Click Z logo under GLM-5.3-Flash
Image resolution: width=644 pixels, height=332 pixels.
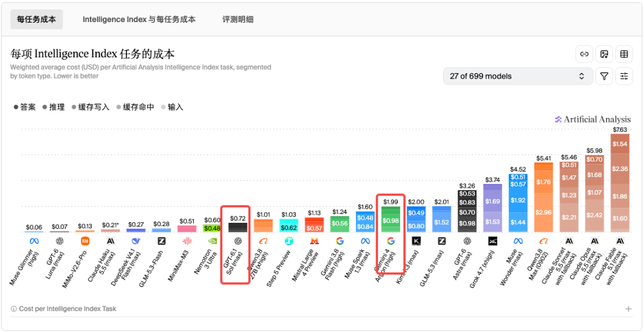click(162, 241)
